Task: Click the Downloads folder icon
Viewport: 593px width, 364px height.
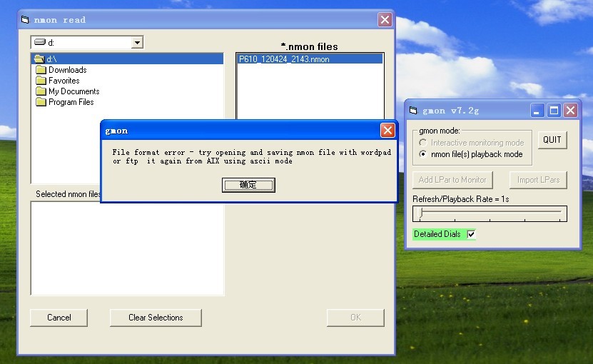Action: coord(41,70)
